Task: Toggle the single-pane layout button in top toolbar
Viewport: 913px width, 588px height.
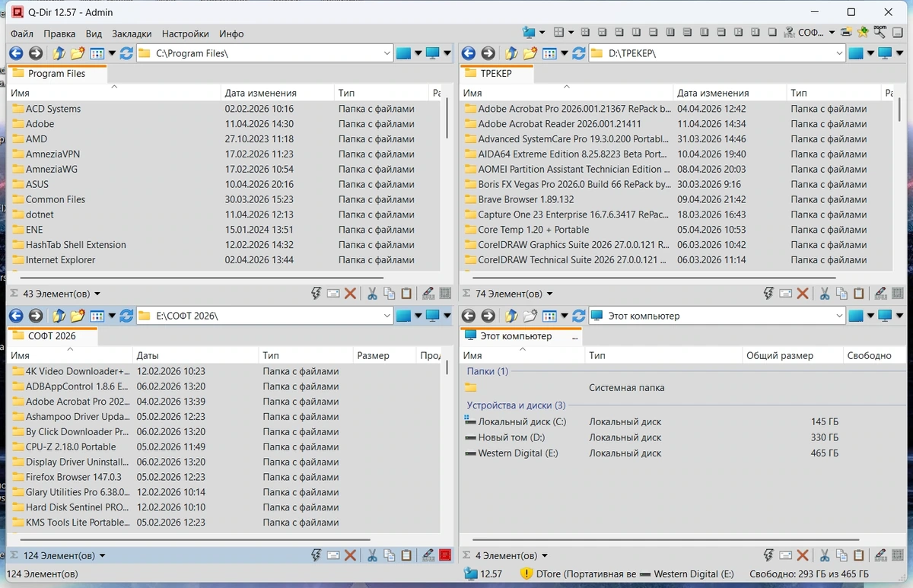Action: coord(771,32)
